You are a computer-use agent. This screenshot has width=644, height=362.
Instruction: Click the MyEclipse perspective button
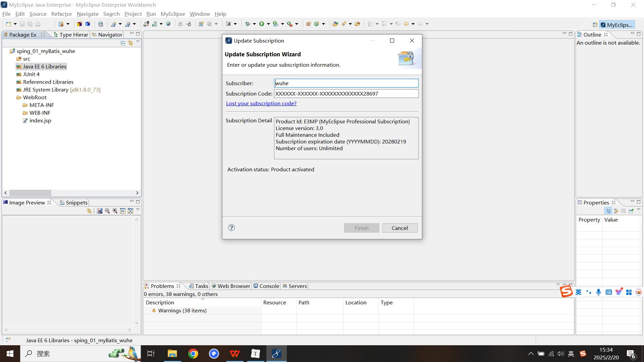(616, 25)
